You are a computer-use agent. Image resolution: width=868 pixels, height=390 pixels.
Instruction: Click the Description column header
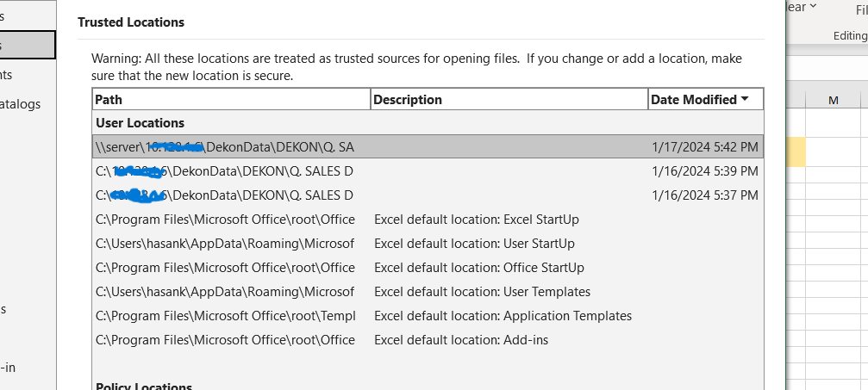click(509, 99)
